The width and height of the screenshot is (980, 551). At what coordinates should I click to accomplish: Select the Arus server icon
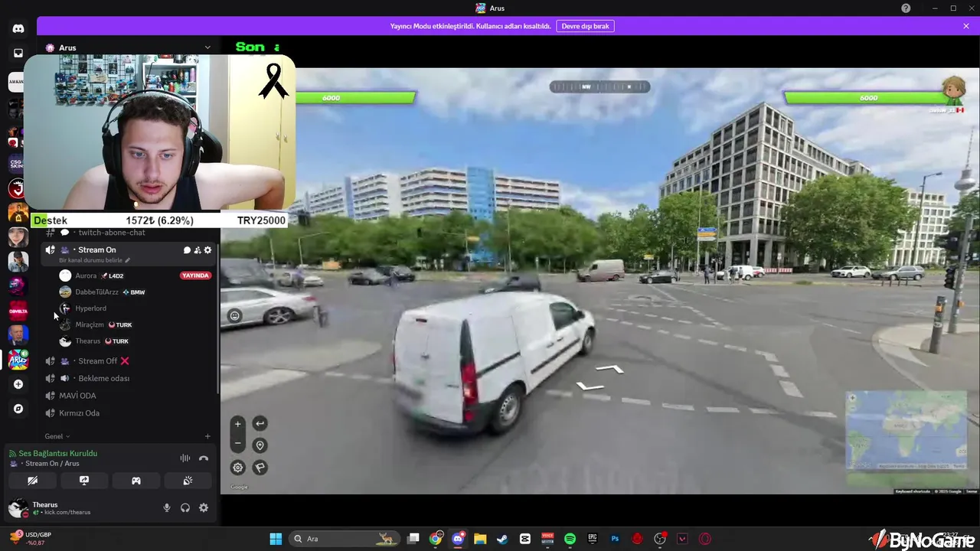(18, 359)
